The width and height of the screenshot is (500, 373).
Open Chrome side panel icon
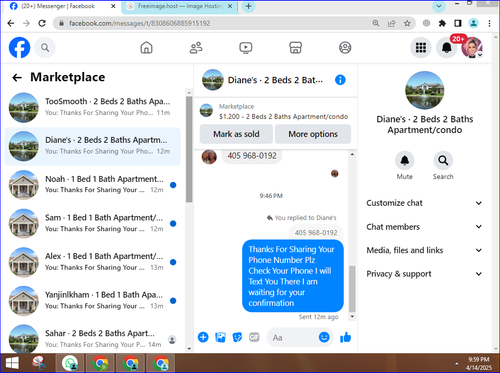pyautogui.click(x=458, y=23)
